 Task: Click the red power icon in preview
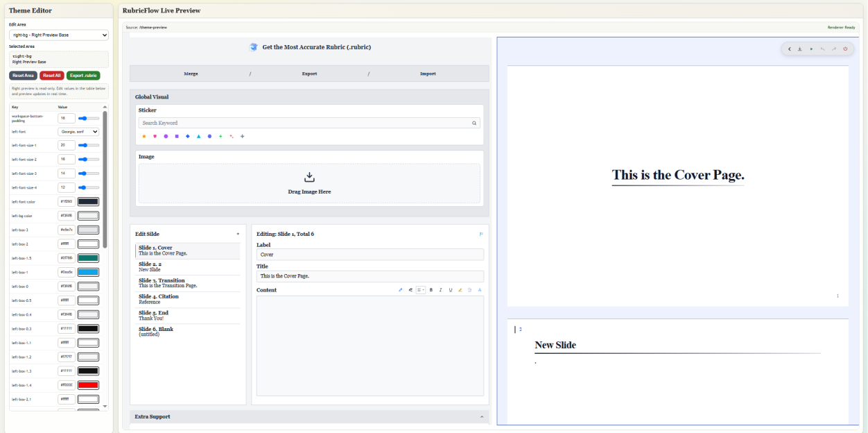[845, 49]
